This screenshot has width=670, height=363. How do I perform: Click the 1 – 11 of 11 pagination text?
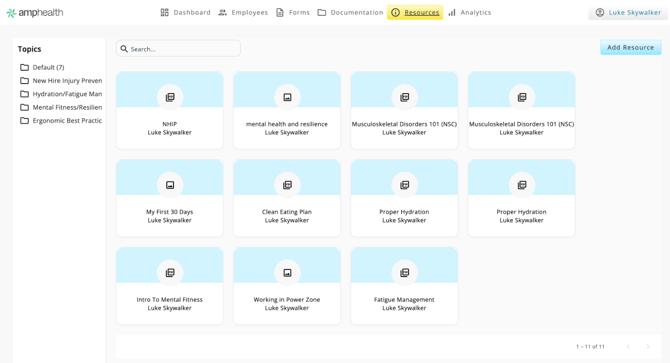[590, 346]
